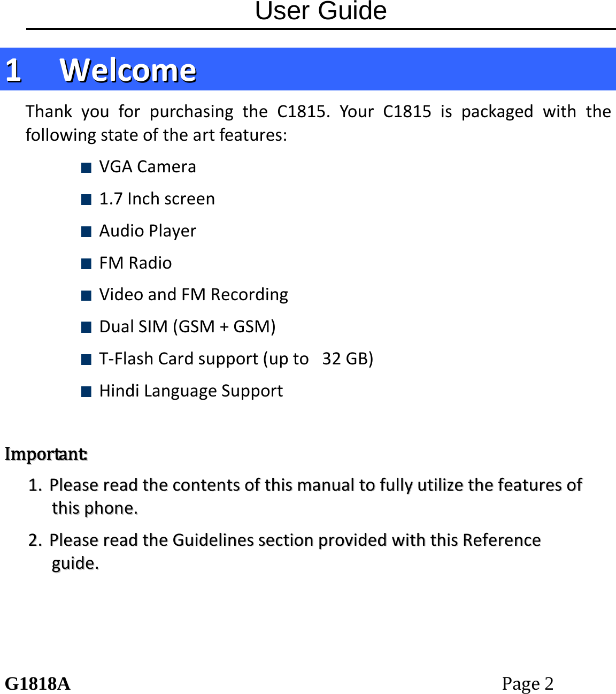Click 'Hindi Language Support' list item
Image resolution: width=616 pixels, height=694 pixels.
point(191,391)
